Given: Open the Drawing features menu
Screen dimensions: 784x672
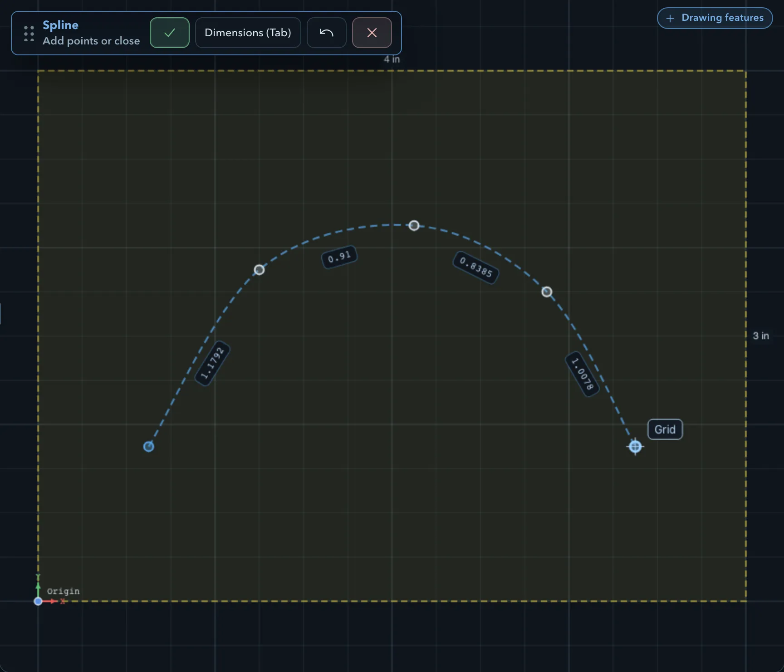Looking at the screenshot, I should 715,18.
